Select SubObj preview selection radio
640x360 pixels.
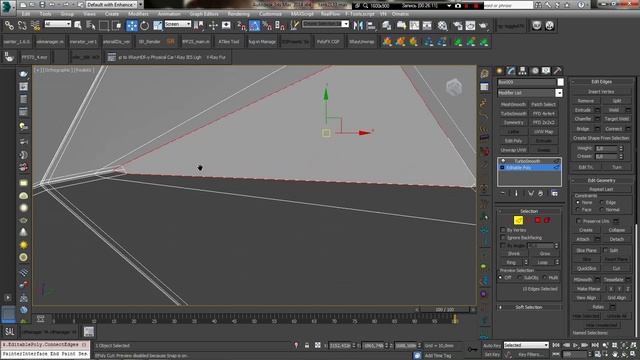point(519,278)
